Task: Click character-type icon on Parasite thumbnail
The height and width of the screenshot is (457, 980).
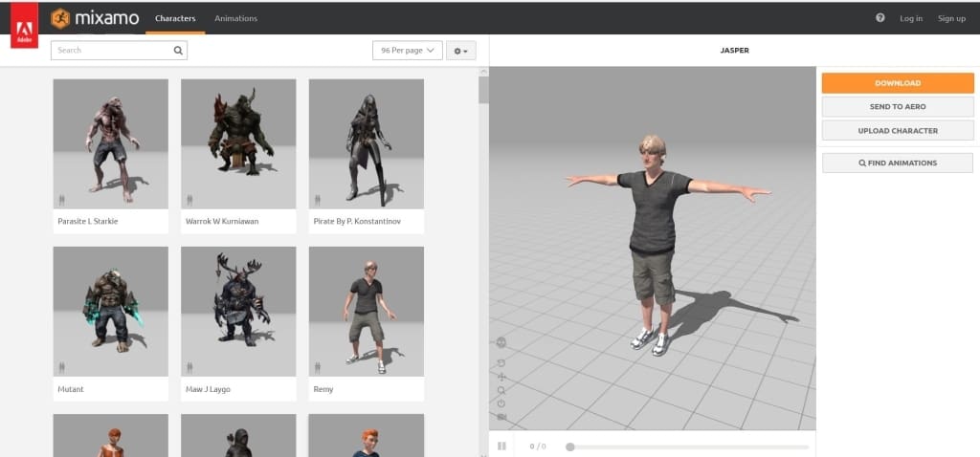Action: pos(61,200)
